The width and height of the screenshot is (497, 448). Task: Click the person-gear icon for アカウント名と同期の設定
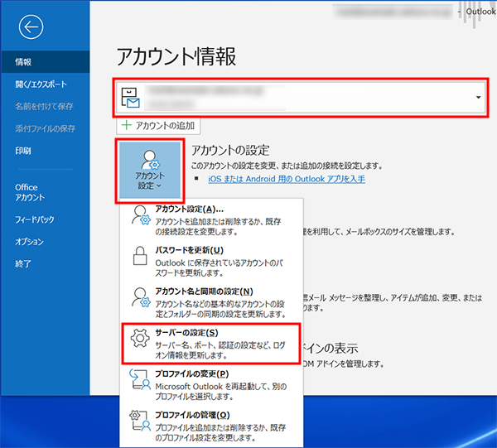(139, 298)
